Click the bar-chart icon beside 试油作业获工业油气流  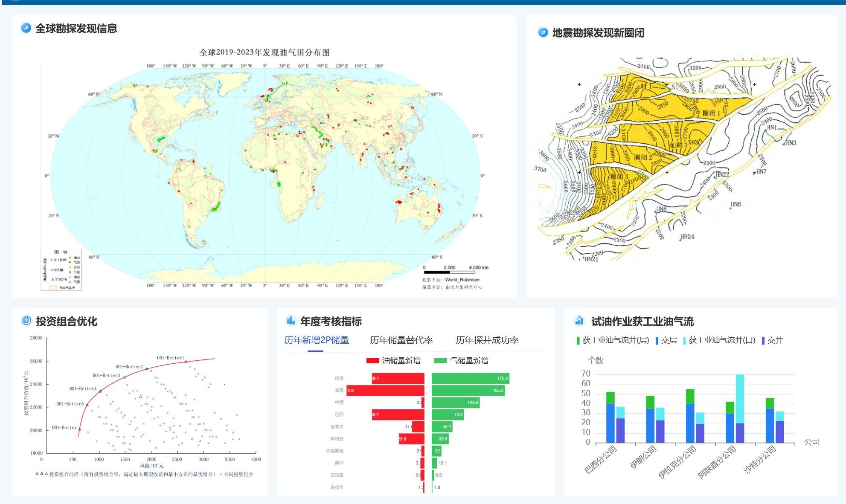[x=579, y=320]
